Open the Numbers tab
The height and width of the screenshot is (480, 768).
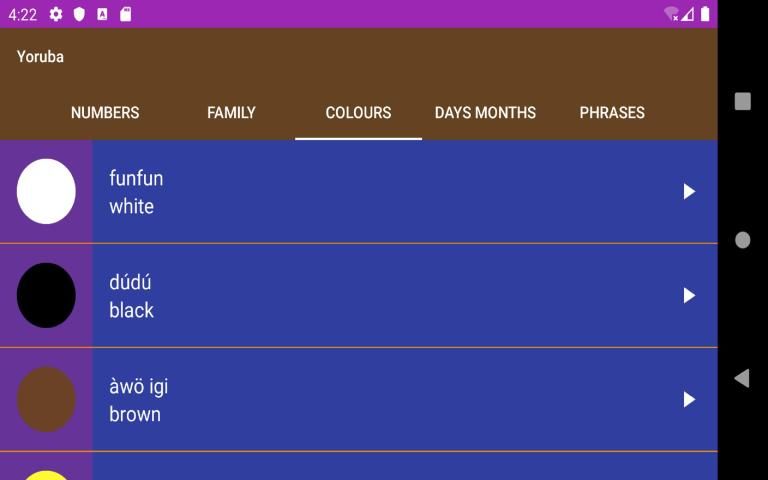point(105,113)
